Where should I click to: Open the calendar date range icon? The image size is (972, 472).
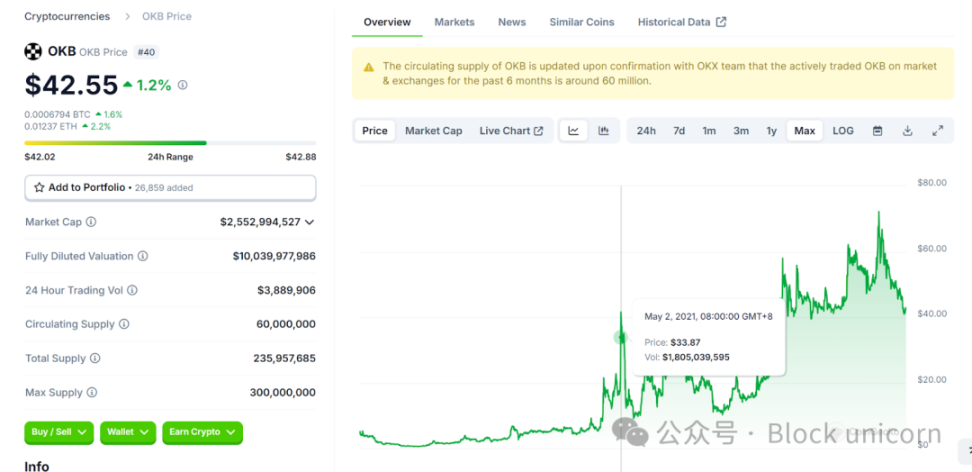(877, 131)
